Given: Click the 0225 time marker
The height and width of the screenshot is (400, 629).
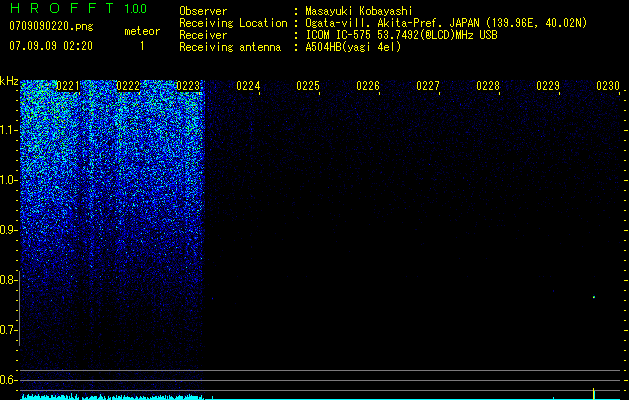Looking at the screenshot, I should (308, 86).
